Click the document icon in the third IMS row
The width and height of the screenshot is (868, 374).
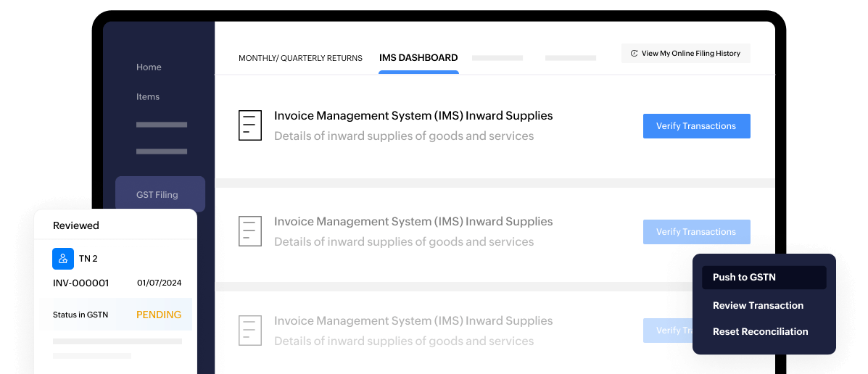tap(249, 331)
